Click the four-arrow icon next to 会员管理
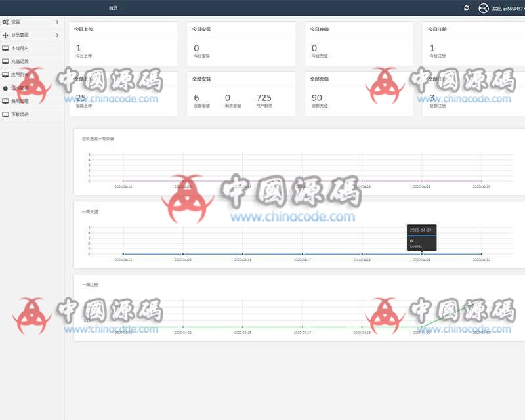 coord(6,35)
